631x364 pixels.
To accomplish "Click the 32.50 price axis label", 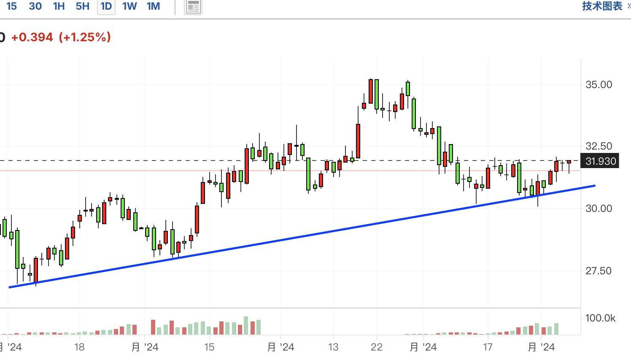I will pyautogui.click(x=599, y=146).
